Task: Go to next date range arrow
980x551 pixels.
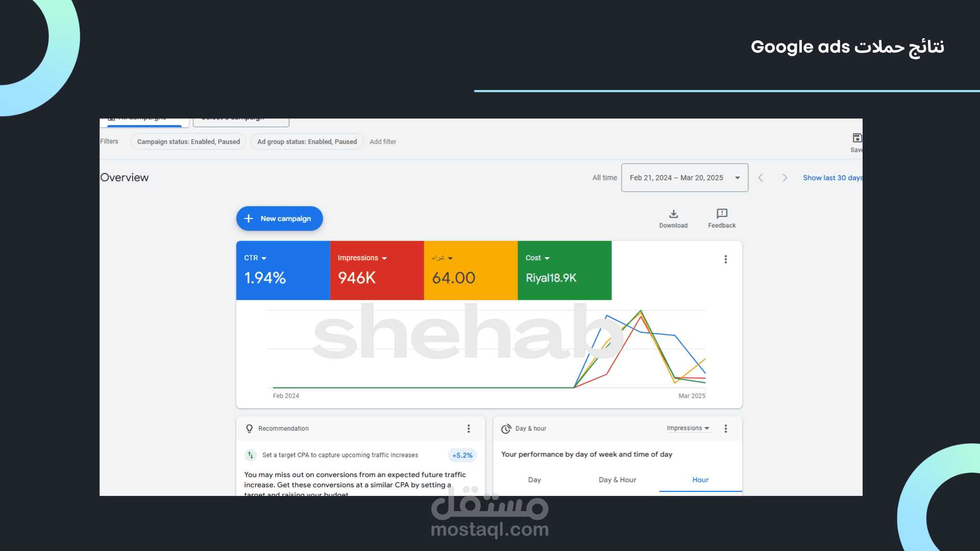Action: 785,178
